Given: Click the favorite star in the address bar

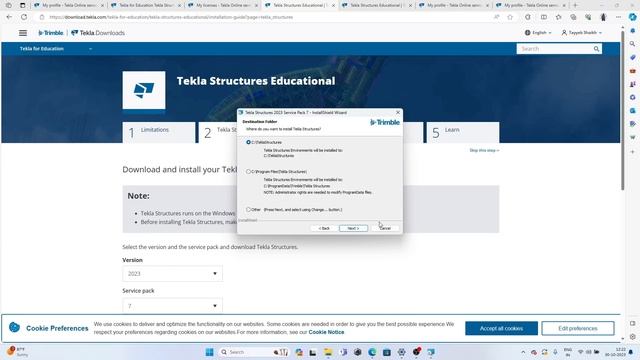Looking at the screenshot, I should pyautogui.click(x=510, y=17).
